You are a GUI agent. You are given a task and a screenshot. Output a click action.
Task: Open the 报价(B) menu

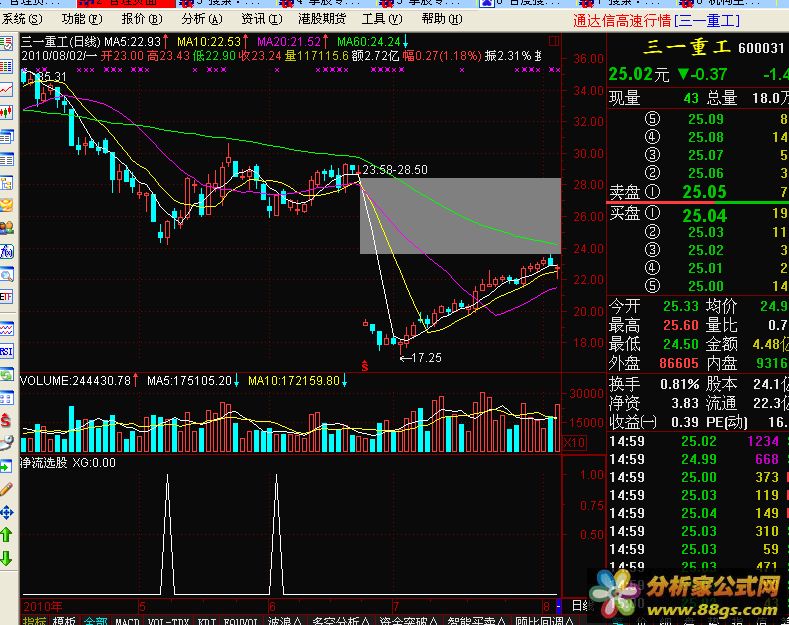142,19
